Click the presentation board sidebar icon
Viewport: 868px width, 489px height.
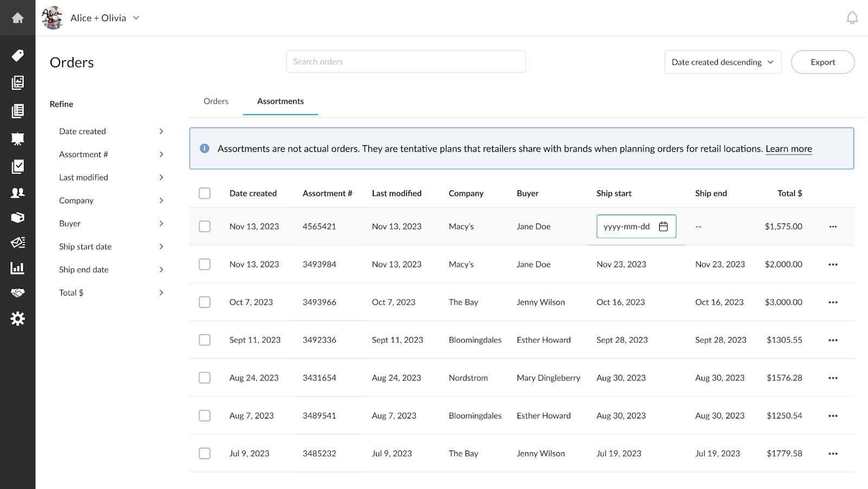[17, 139]
